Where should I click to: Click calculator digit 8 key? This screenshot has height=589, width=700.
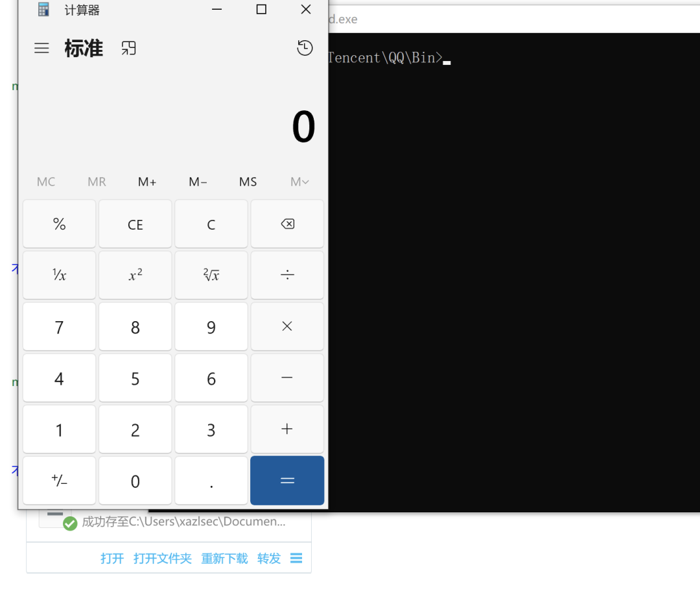[x=135, y=326]
